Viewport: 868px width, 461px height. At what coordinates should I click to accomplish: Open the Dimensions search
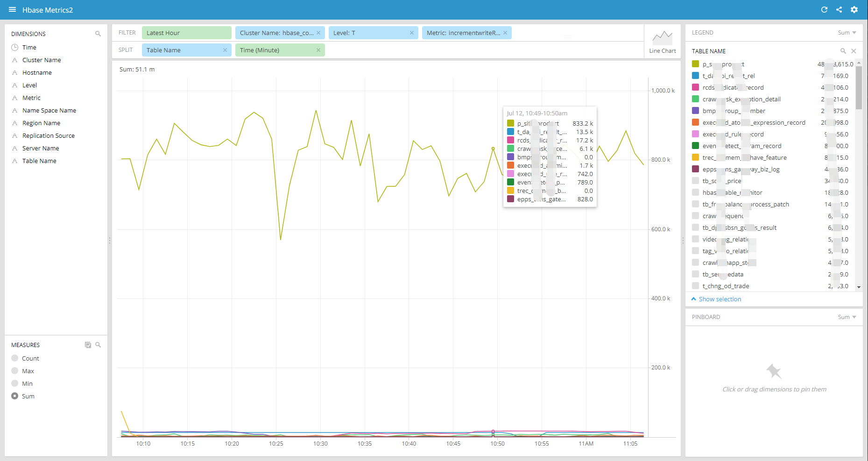pyautogui.click(x=98, y=34)
